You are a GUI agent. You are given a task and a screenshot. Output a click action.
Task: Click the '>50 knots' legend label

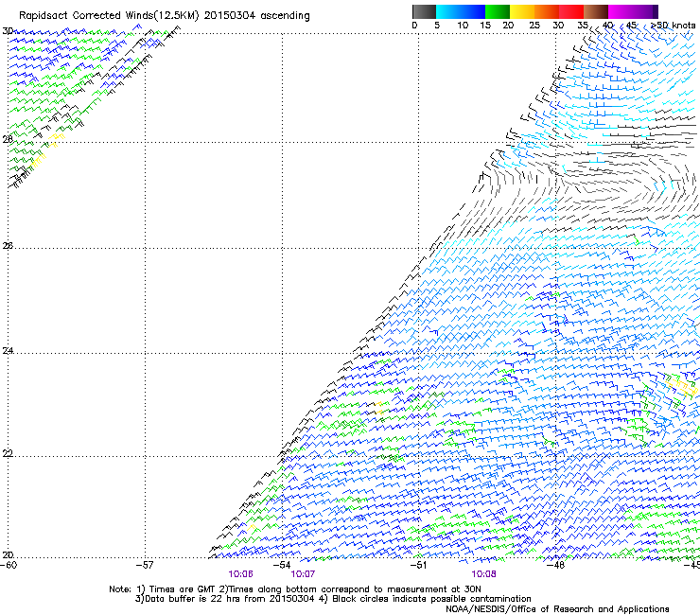pyautogui.click(x=673, y=26)
